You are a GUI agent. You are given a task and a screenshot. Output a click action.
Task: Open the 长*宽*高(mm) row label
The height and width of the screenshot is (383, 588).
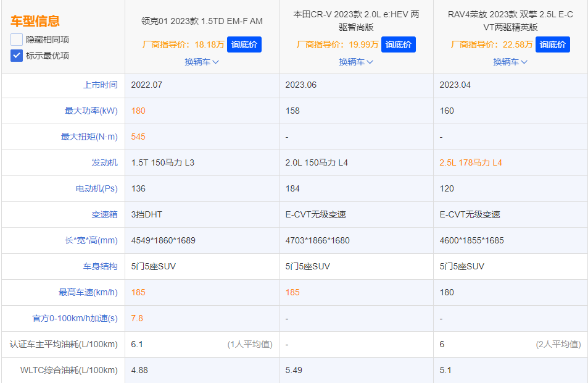click(91, 240)
